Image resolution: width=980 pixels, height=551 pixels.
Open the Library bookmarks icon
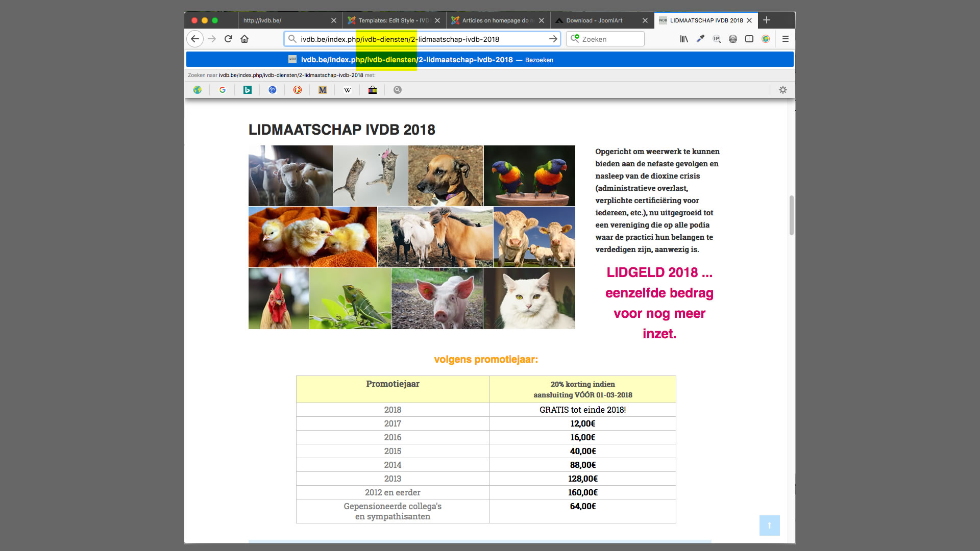684,39
